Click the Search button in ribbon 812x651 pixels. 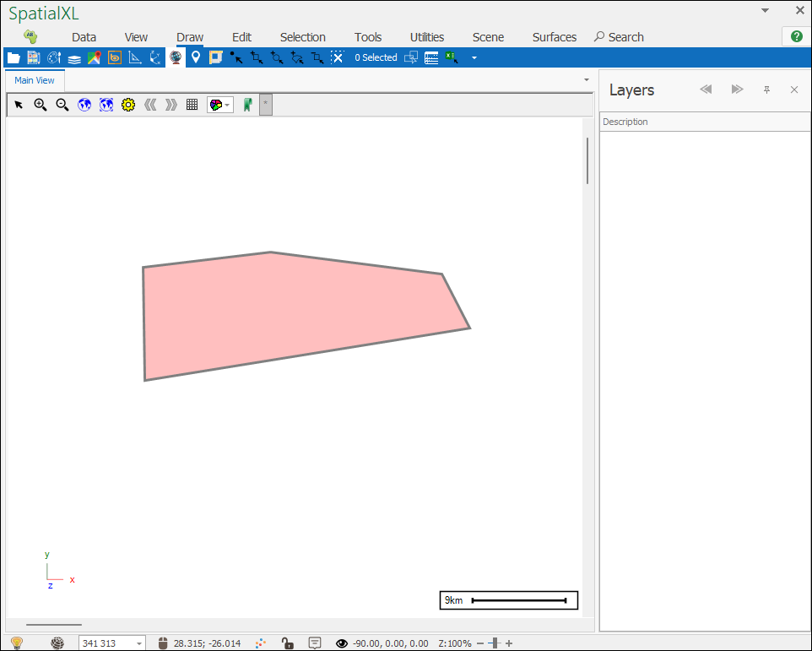click(x=619, y=37)
